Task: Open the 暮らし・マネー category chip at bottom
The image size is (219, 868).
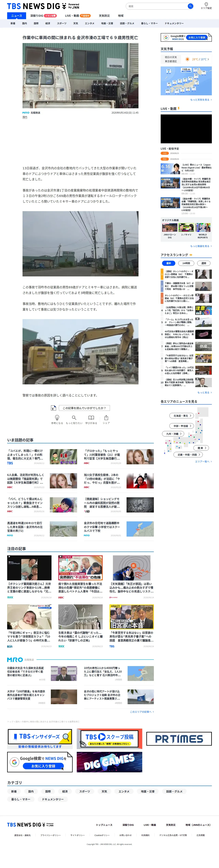Action: click(21, 799)
